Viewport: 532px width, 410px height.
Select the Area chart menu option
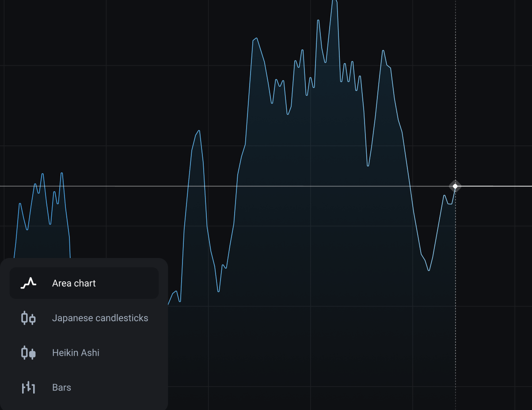pyautogui.click(x=74, y=283)
